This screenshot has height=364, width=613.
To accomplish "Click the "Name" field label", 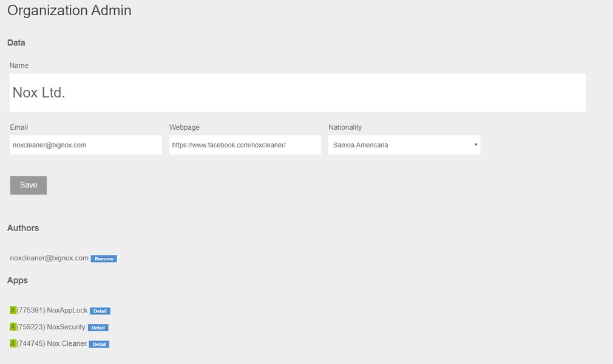I will (x=19, y=66).
